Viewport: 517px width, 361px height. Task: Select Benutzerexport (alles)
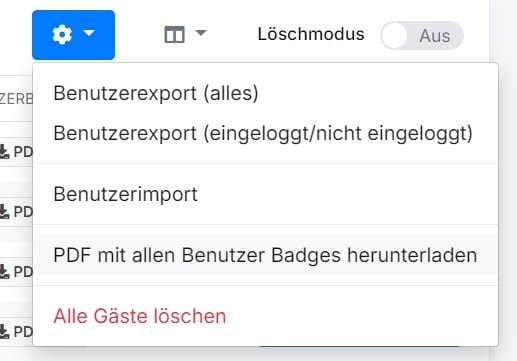(156, 93)
